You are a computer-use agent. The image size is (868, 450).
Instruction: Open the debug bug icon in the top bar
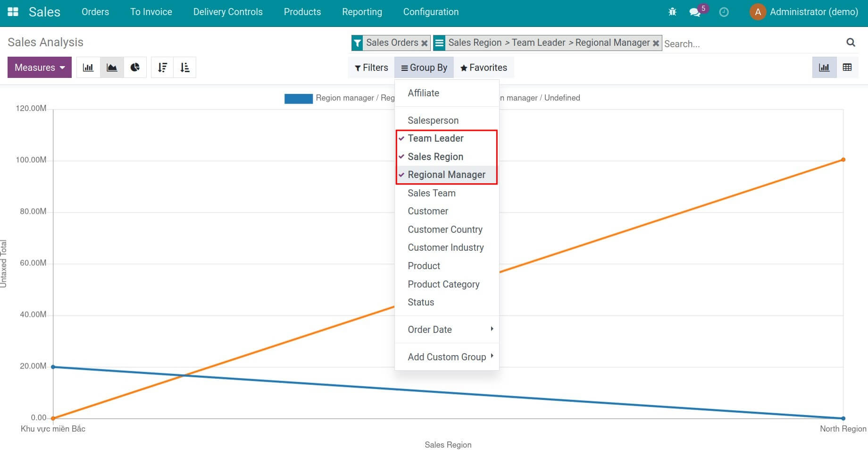click(x=672, y=11)
